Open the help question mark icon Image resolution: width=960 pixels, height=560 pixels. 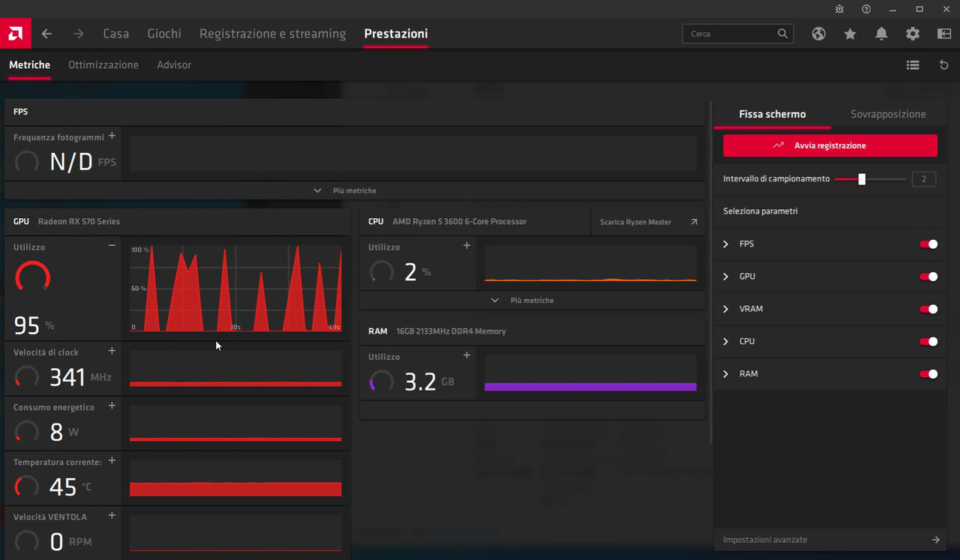(x=866, y=9)
